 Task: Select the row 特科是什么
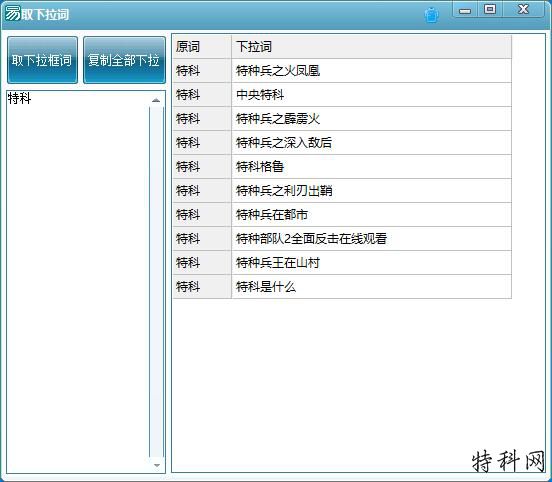pos(342,287)
